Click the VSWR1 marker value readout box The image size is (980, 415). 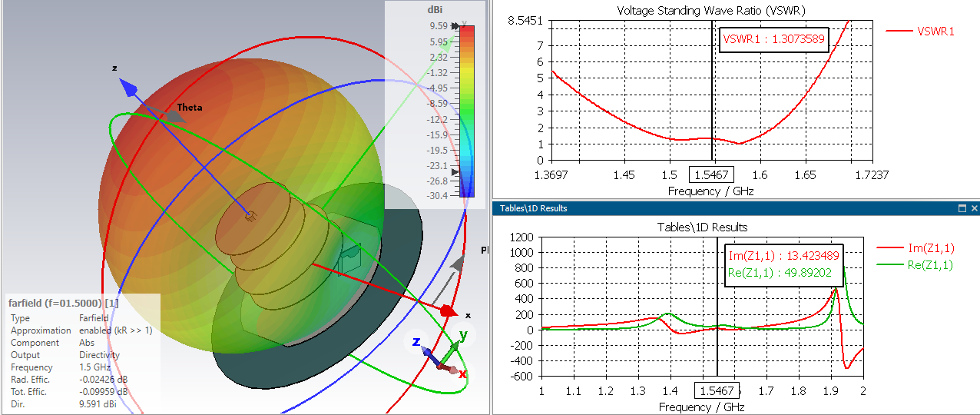tap(774, 39)
